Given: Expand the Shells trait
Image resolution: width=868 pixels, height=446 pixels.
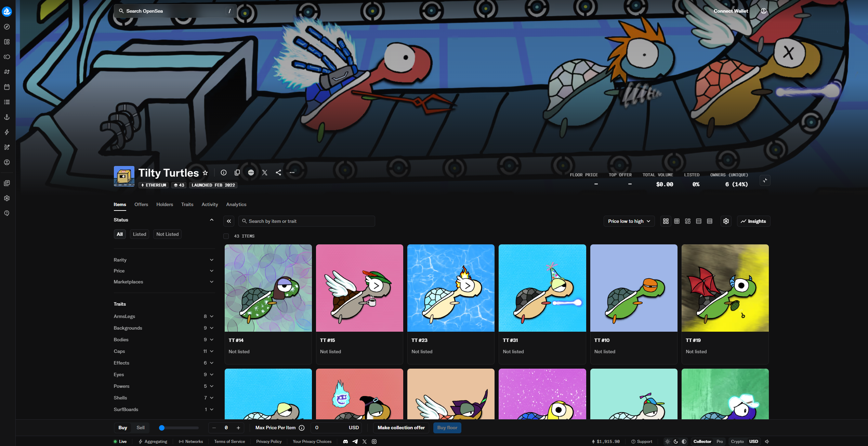Looking at the screenshot, I should (x=164, y=398).
